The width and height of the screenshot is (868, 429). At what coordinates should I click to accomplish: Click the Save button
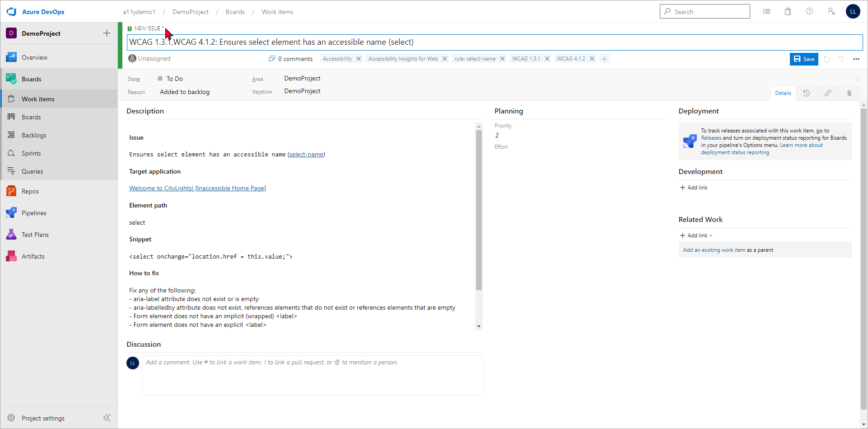tap(804, 59)
